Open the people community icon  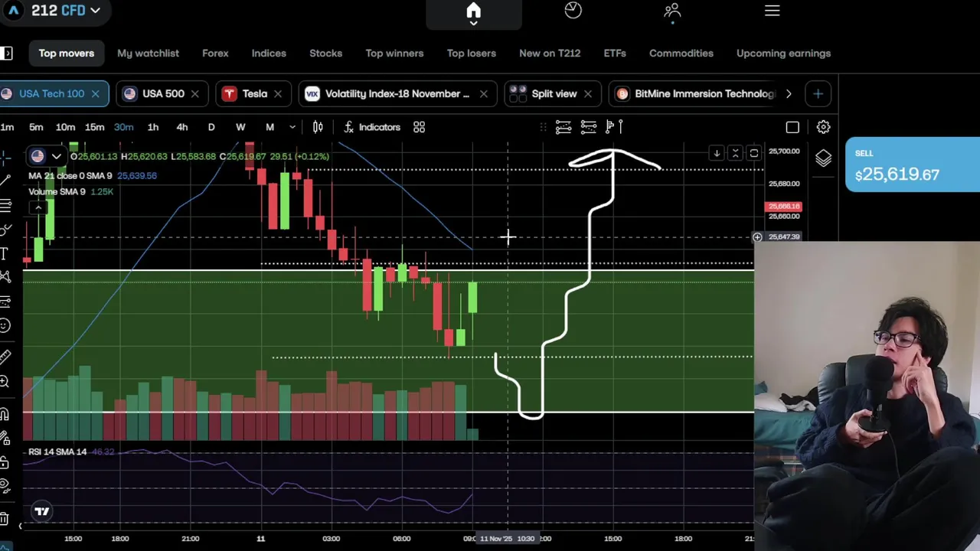(x=672, y=10)
